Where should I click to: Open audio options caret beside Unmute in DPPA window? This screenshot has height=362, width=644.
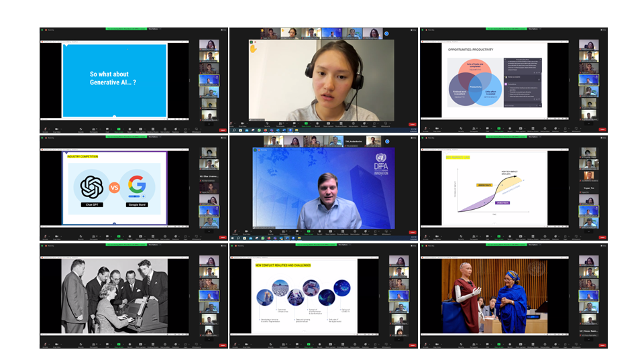[x=240, y=231]
